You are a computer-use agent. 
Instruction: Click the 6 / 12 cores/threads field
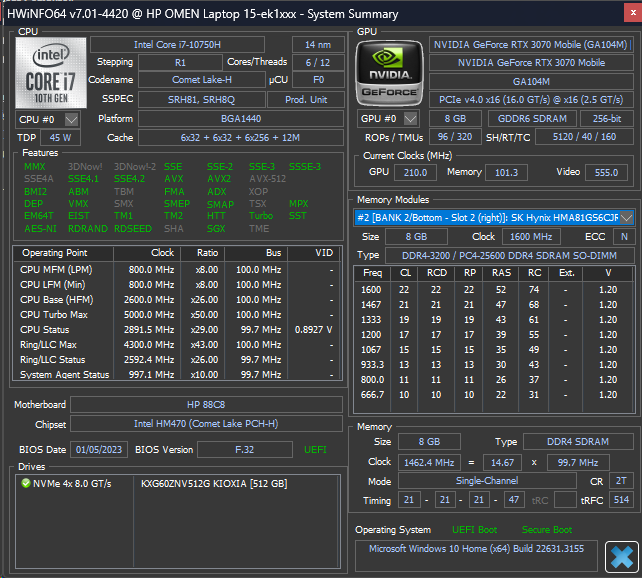coord(318,63)
